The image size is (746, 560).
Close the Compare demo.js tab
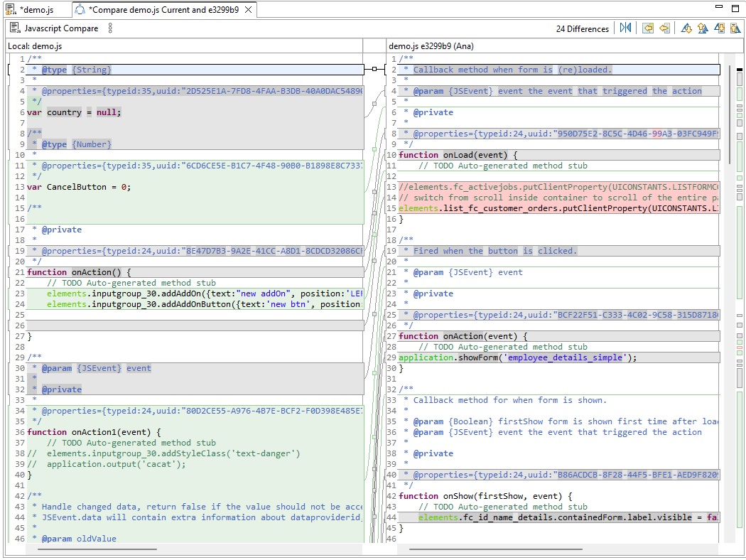click(x=247, y=10)
